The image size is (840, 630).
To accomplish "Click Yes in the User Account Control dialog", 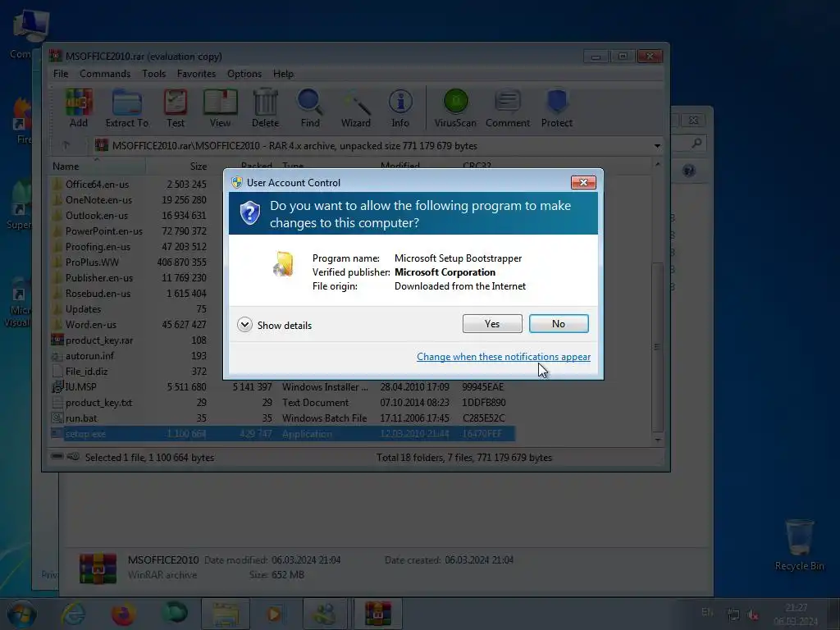I will (492, 323).
